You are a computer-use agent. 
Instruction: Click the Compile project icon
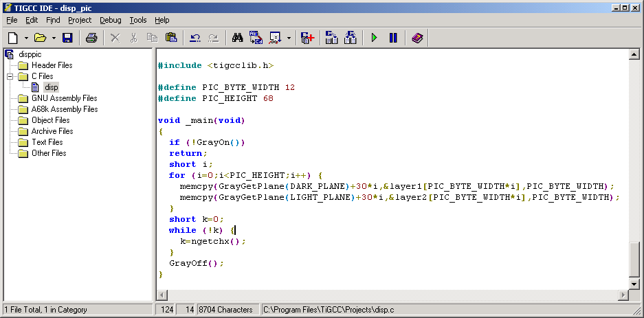(x=331, y=38)
